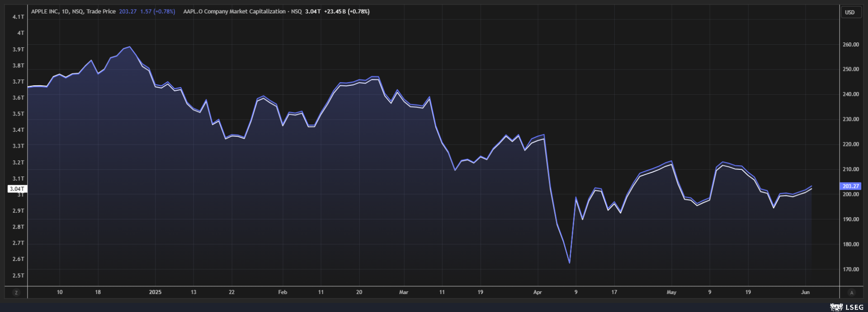The width and height of the screenshot is (868, 312).
Task: Click the 3.04T market cap value in legend
Action: tap(313, 12)
